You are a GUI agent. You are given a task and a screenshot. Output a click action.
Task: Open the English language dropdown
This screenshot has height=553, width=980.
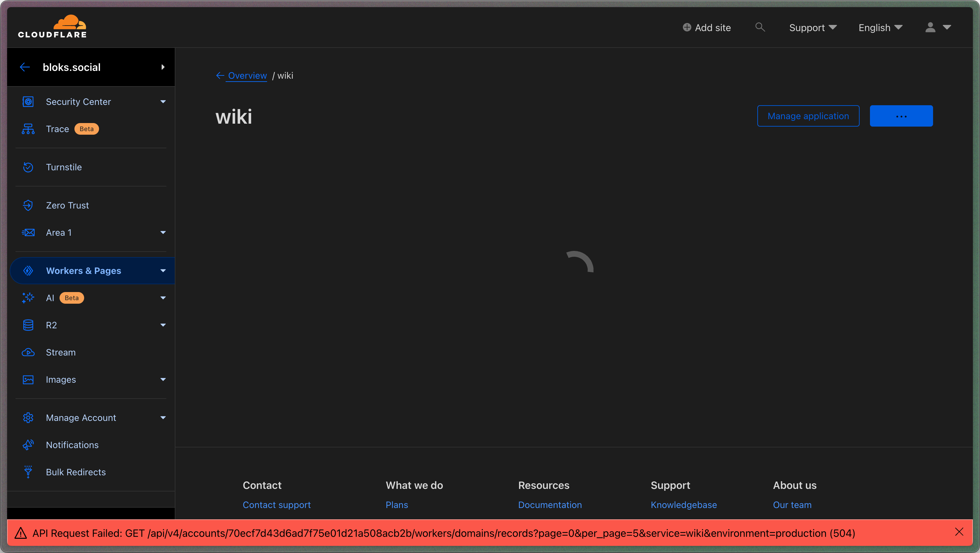[x=880, y=28]
